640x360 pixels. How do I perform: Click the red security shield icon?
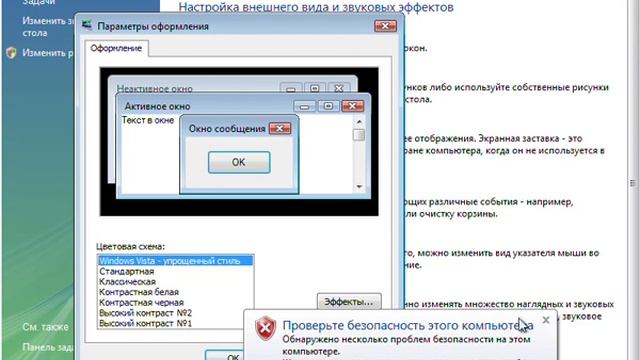pos(265,328)
